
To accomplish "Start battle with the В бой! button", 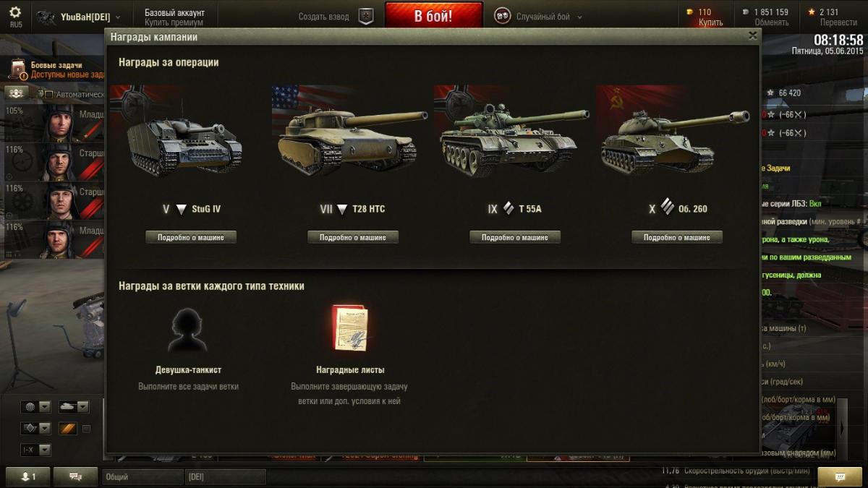I will tap(433, 16).
